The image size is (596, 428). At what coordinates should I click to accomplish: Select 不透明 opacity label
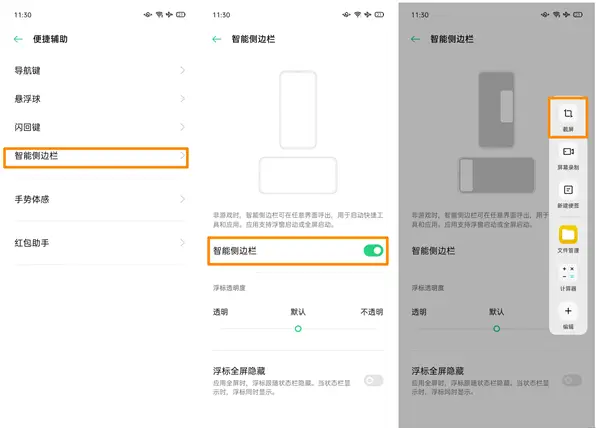372,312
